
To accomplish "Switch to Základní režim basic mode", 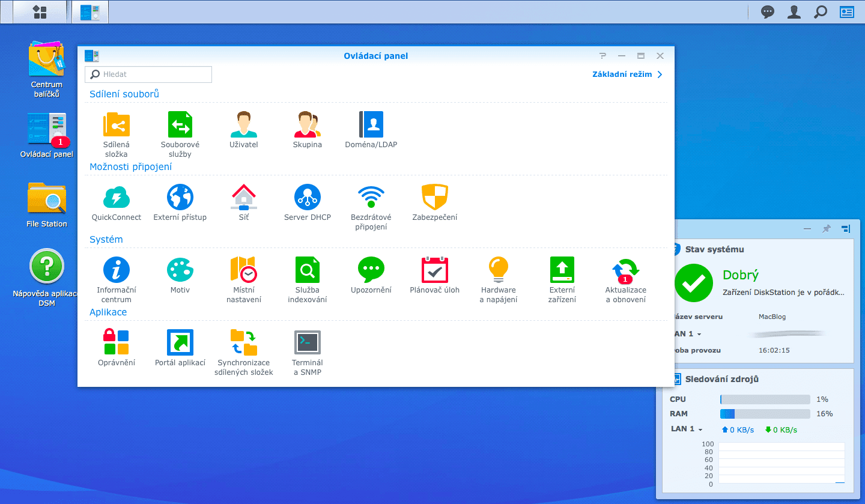I will [x=628, y=74].
